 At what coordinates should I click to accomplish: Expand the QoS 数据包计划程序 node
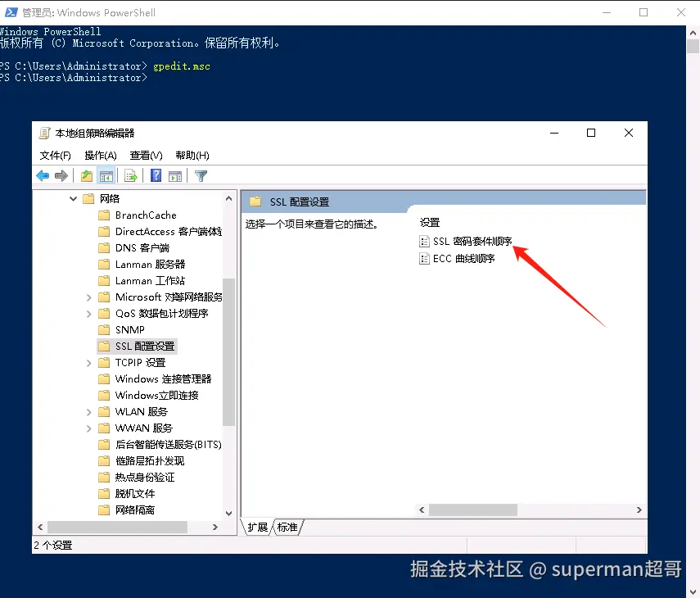point(88,313)
